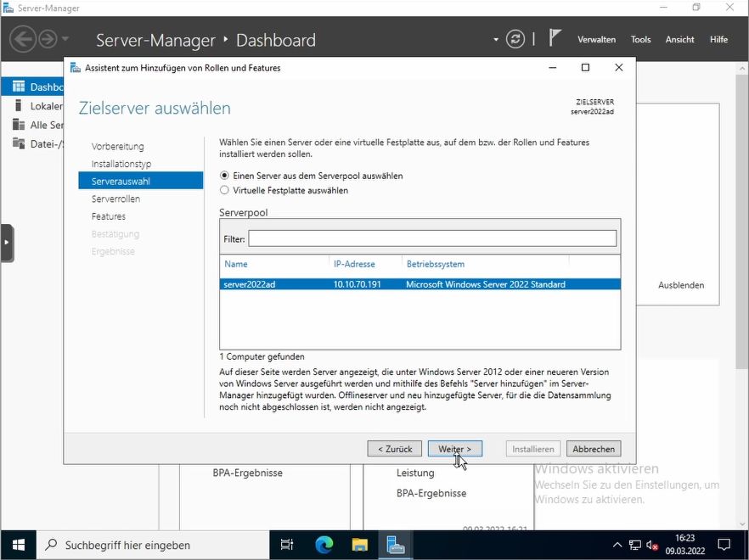This screenshot has height=560, width=749.
Task: Open the Tools menu
Action: click(640, 40)
